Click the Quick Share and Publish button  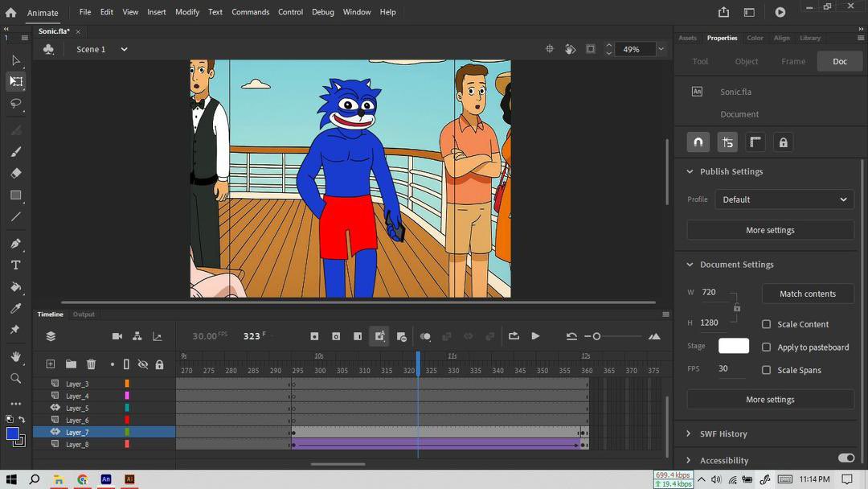(x=723, y=11)
